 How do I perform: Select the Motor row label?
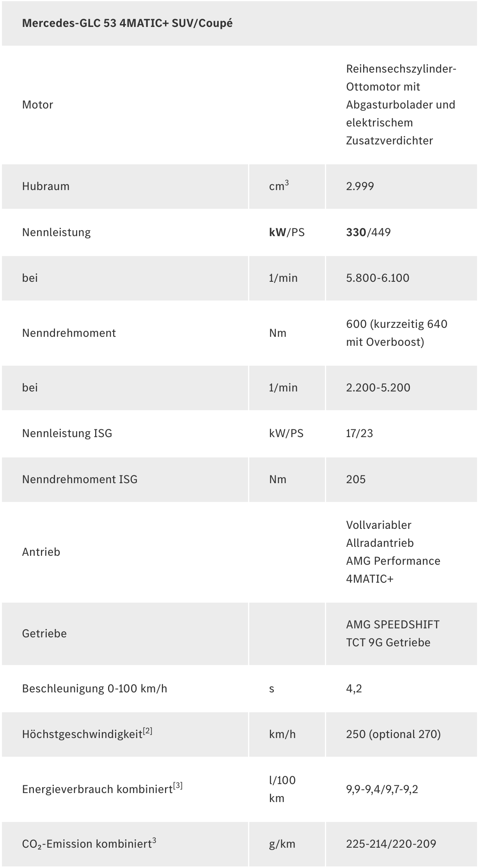point(37,105)
